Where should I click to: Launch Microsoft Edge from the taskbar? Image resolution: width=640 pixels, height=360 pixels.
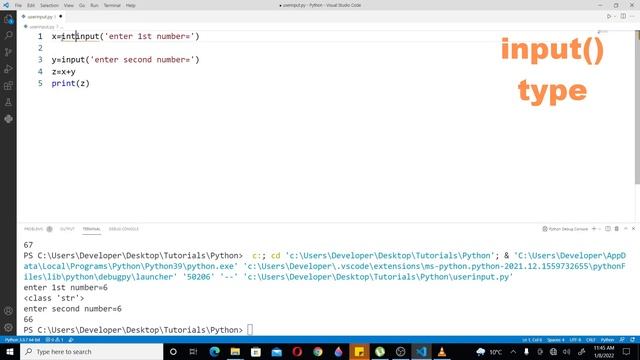[214, 351]
